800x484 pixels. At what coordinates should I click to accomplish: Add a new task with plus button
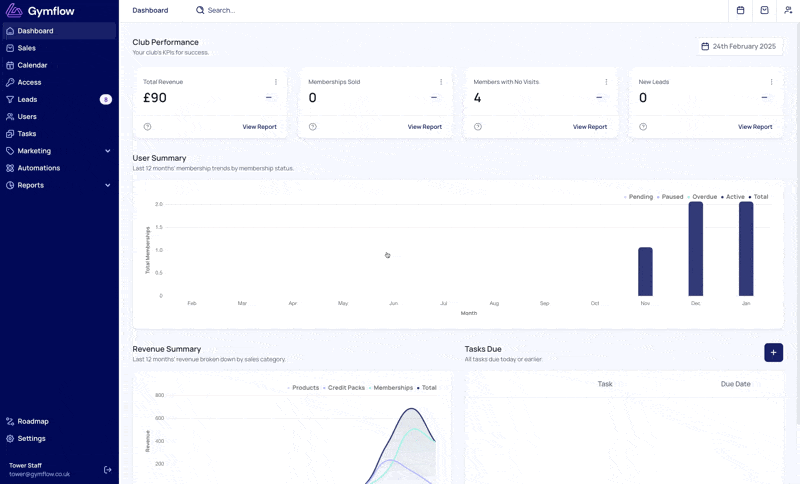pos(773,352)
